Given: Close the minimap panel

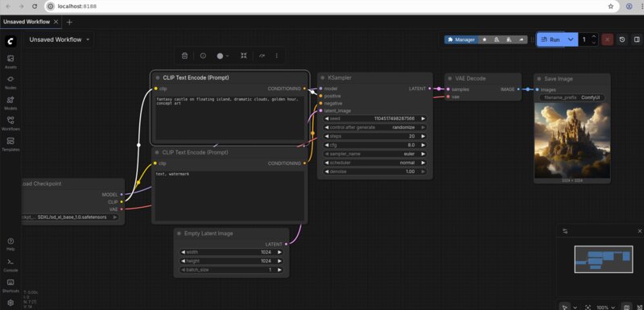Looking at the screenshot, I should pyautogui.click(x=639, y=231).
